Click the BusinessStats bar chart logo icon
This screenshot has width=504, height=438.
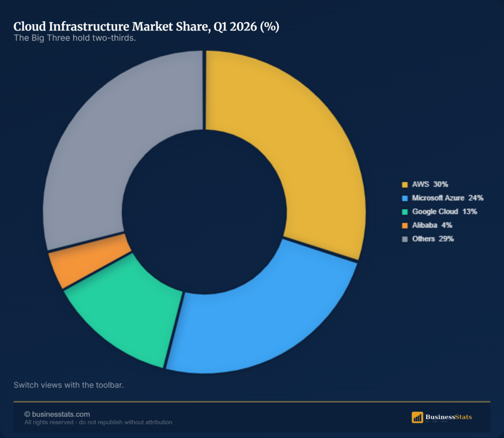[417, 417]
